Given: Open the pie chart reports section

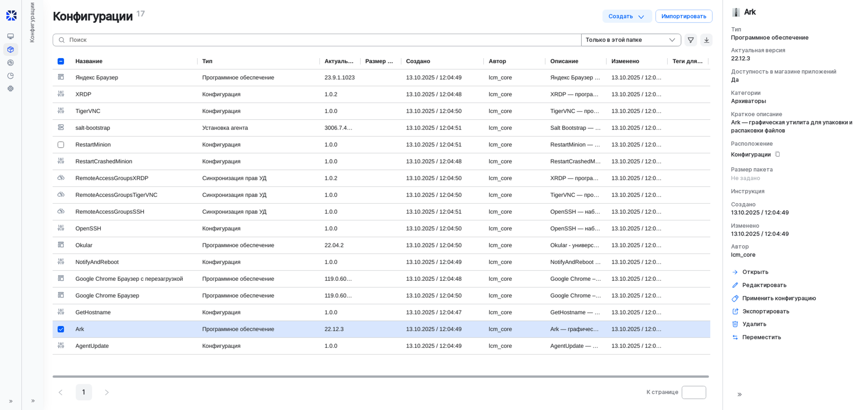Looking at the screenshot, I should click(10, 76).
